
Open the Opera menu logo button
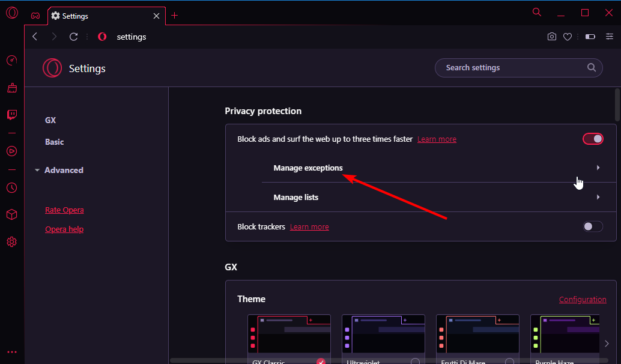tap(12, 13)
